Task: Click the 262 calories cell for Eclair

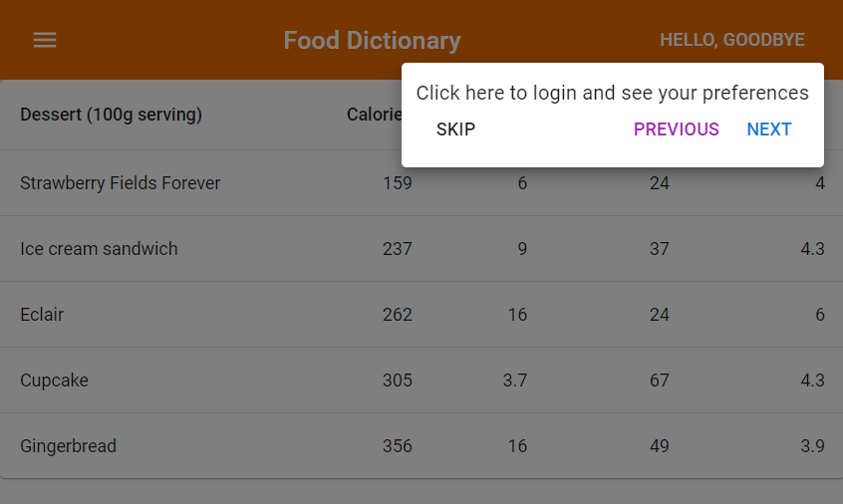Action: 397,315
